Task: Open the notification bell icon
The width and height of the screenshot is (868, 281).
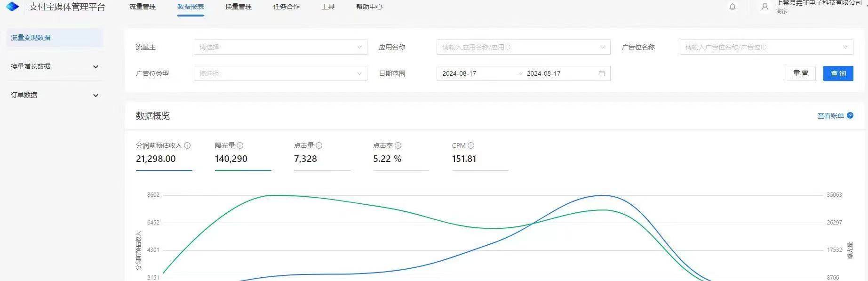Action: coord(732,7)
